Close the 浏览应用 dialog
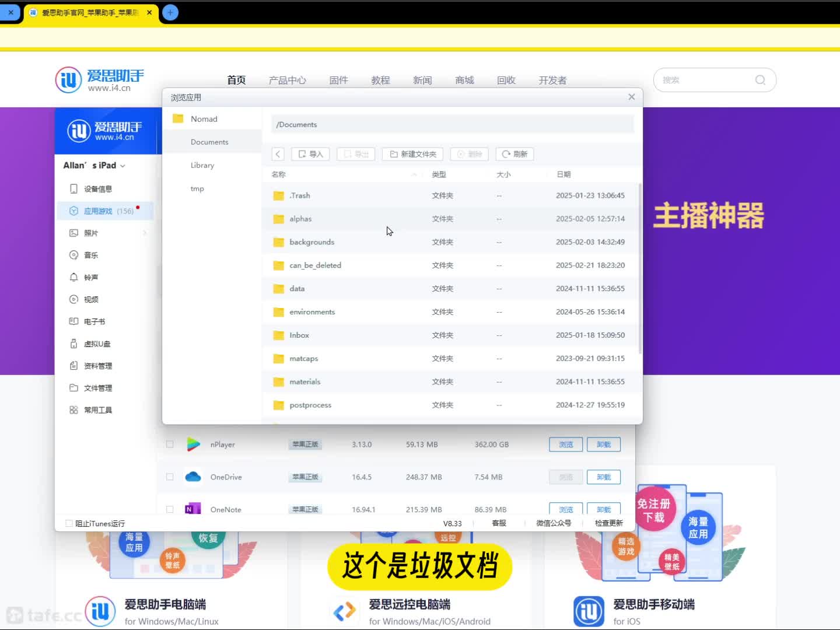Screen dimensions: 840x630 [631, 97]
